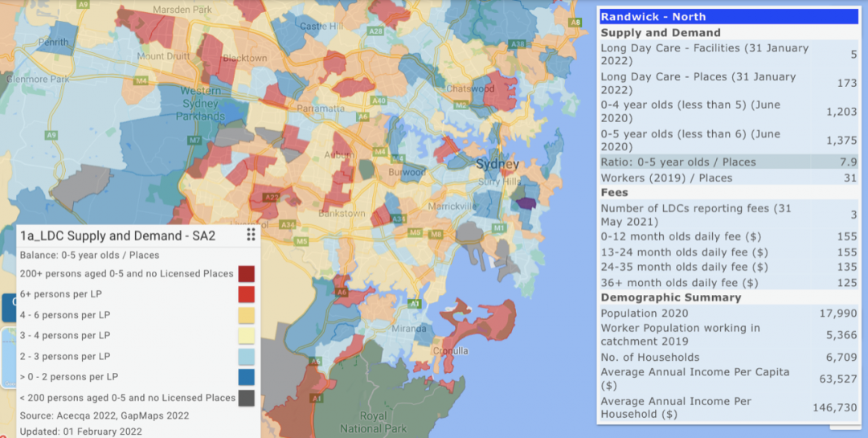Image resolution: width=868 pixels, height=438 pixels.
Task: Select the Randwick - North panel header
Action: (729, 16)
